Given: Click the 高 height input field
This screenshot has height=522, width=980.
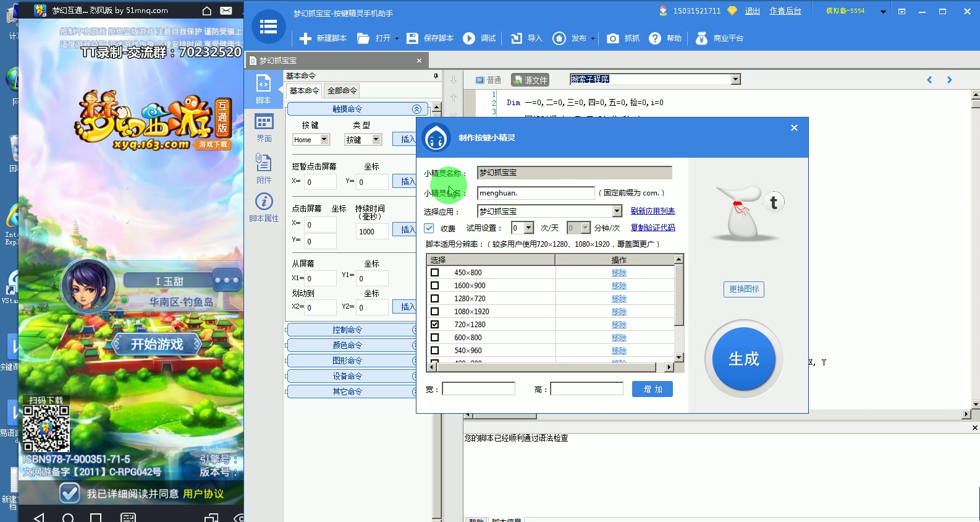Looking at the screenshot, I should (x=586, y=388).
